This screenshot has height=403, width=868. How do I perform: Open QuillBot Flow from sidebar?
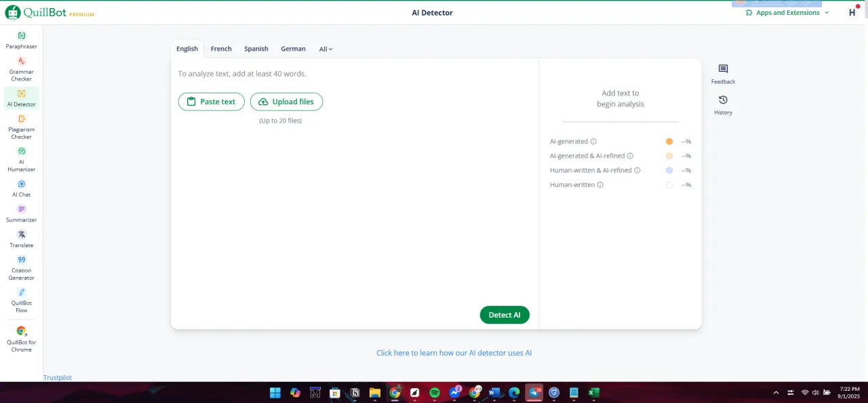[x=22, y=300]
